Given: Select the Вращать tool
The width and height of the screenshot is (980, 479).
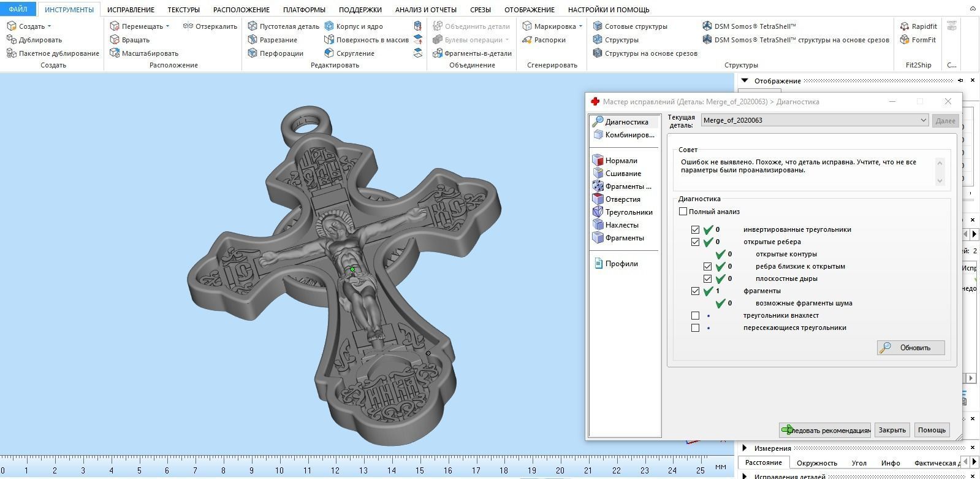Looking at the screenshot, I should point(129,40).
